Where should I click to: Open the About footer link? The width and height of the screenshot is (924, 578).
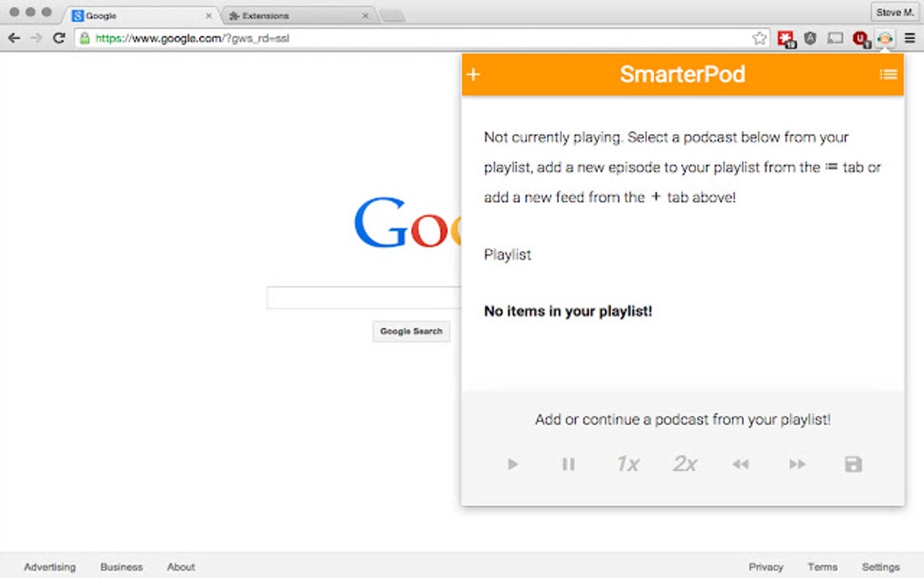(x=181, y=567)
